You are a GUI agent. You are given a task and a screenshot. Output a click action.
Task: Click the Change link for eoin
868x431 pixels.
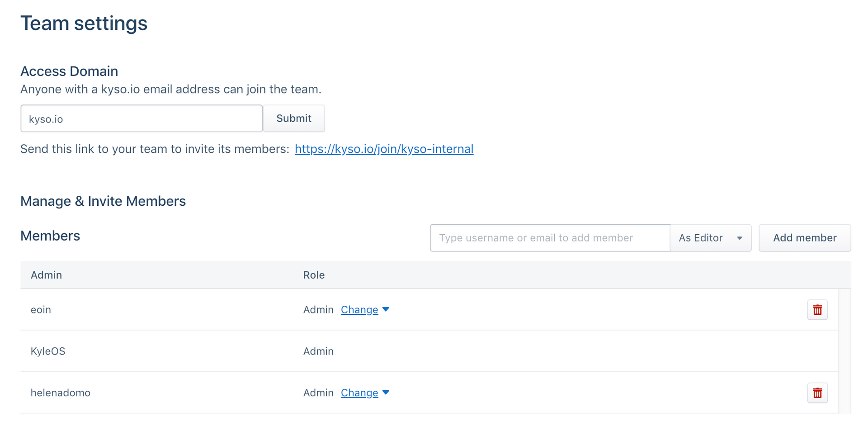pyautogui.click(x=359, y=309)
